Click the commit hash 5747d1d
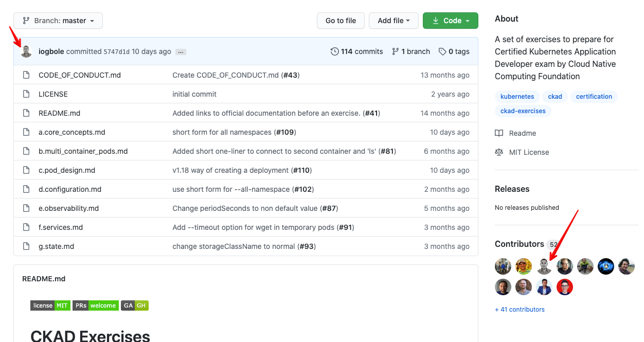 pos(117,52)
